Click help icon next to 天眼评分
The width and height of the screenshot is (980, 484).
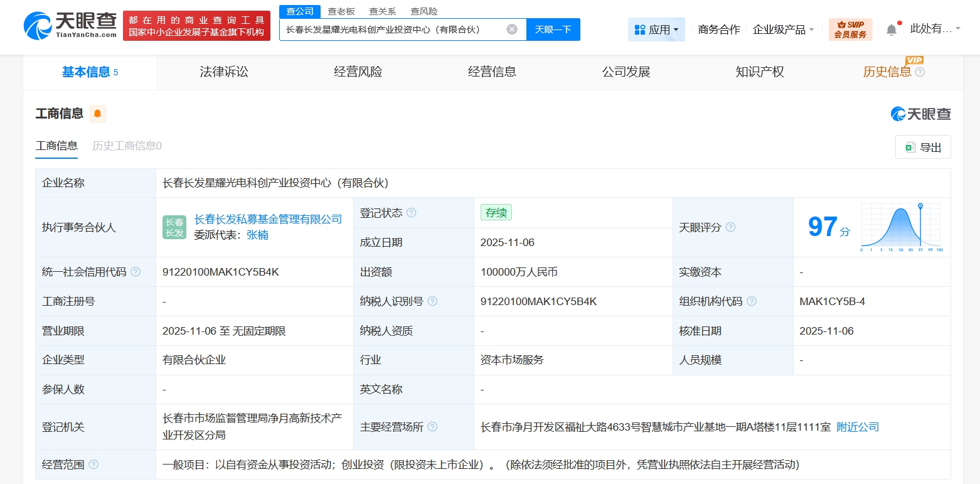click(730, 227)
